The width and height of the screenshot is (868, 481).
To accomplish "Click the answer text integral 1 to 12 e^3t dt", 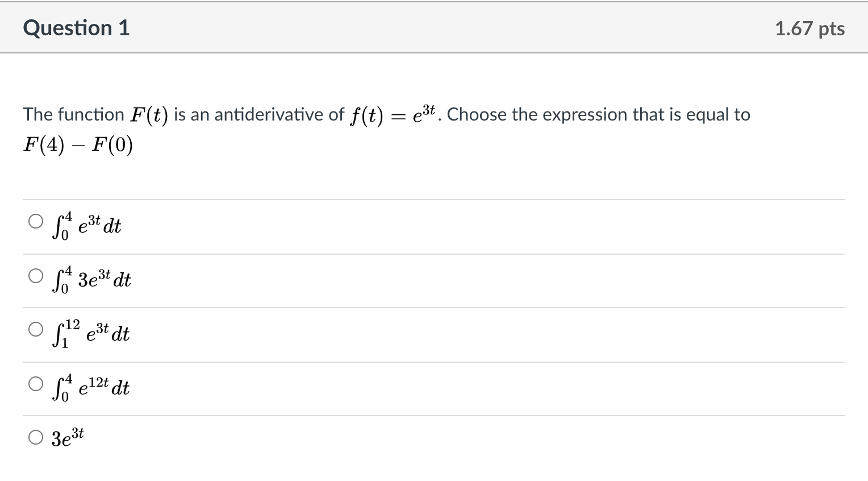I will coord(90,333).
